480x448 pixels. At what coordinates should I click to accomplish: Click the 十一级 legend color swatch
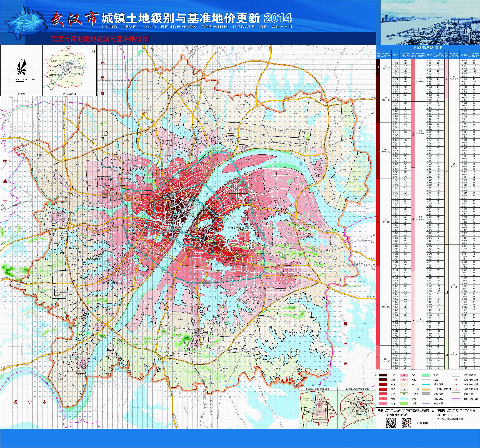(404, 389)
